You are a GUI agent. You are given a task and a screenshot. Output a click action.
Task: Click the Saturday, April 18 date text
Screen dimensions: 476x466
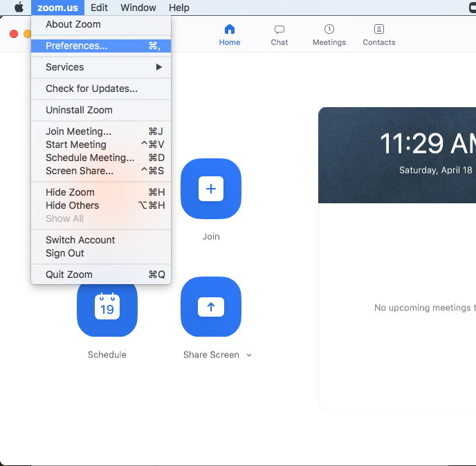436,170
